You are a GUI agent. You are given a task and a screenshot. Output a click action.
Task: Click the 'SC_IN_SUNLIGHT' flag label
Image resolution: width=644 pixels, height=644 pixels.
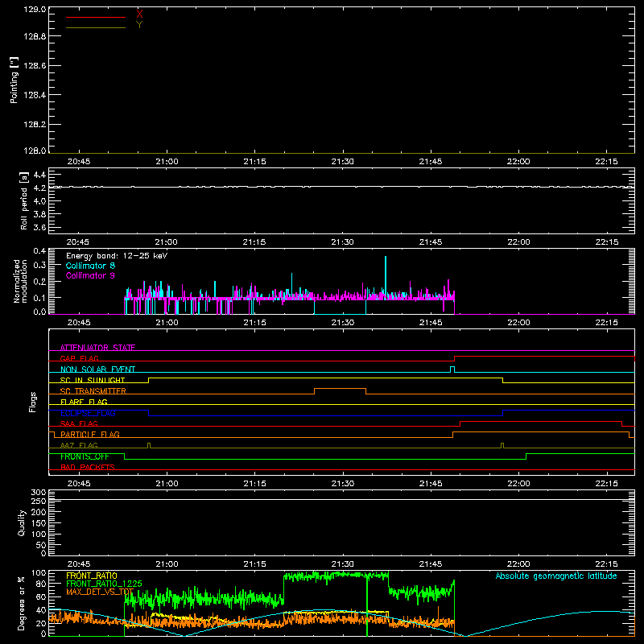[x=93, y=380]
